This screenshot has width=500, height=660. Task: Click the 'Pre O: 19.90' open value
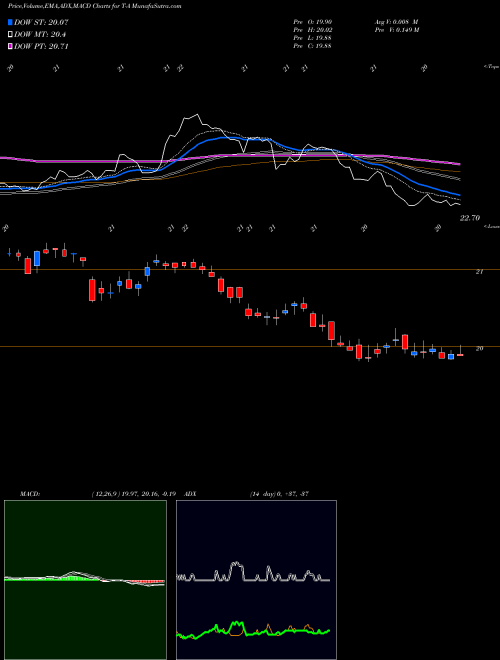[x=312, y=22]
